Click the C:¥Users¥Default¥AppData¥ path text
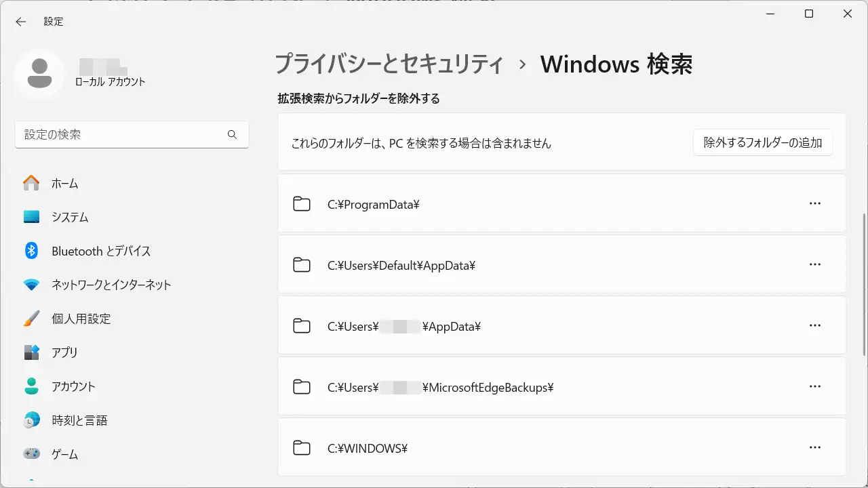Viewport: 868px width, 488px height. coord(401,265)
